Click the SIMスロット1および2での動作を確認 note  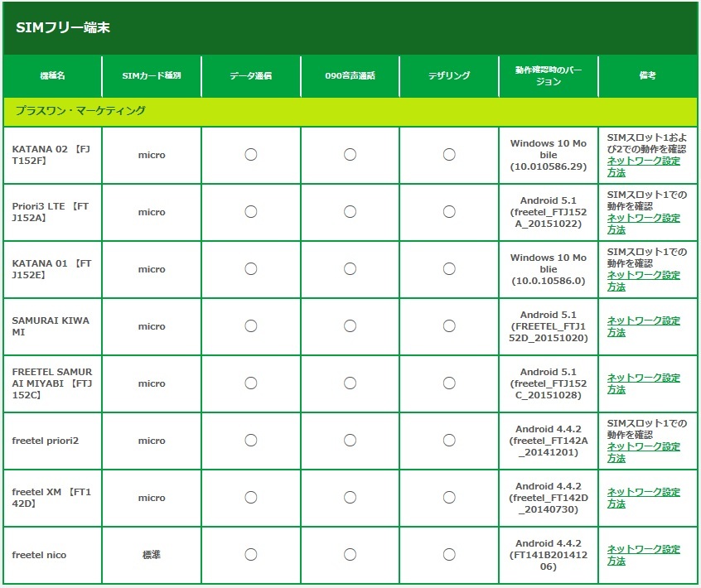646,143
